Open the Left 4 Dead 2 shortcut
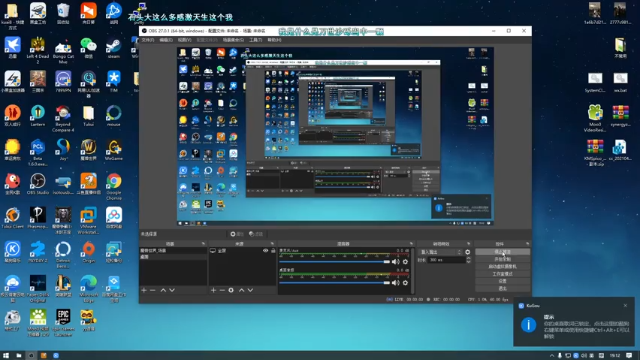The image size is (640, 360). click(38, 50)
